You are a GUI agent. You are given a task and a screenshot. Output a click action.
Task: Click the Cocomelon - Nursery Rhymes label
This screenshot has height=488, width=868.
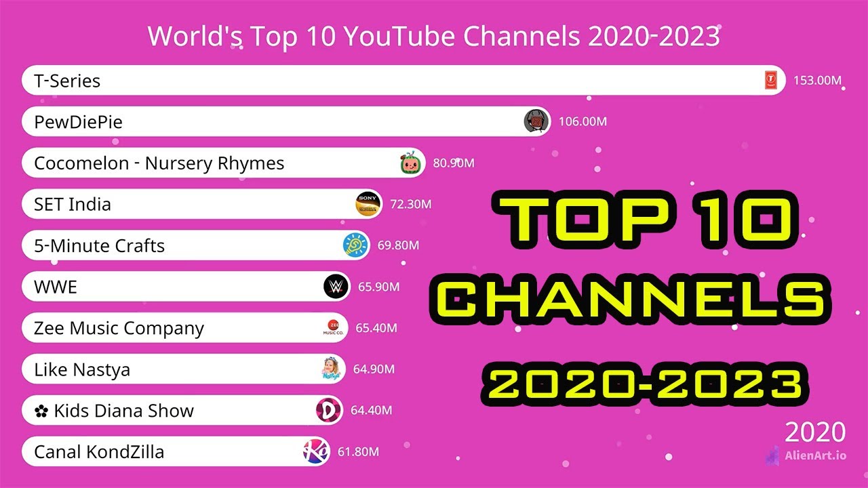click(159, 163)
